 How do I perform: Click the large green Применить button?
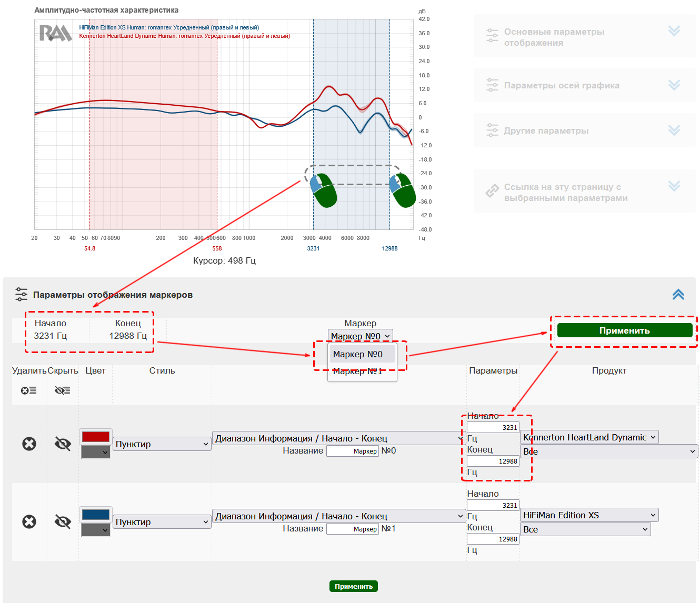[625, 330]
